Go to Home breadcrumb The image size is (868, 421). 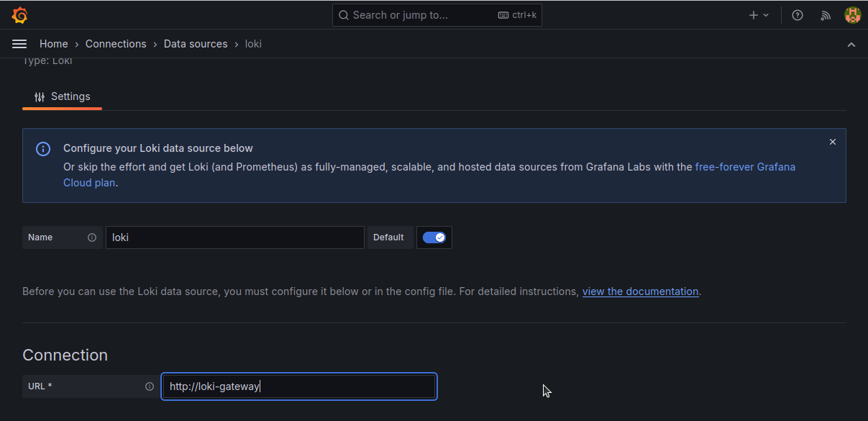coord(54,44)
